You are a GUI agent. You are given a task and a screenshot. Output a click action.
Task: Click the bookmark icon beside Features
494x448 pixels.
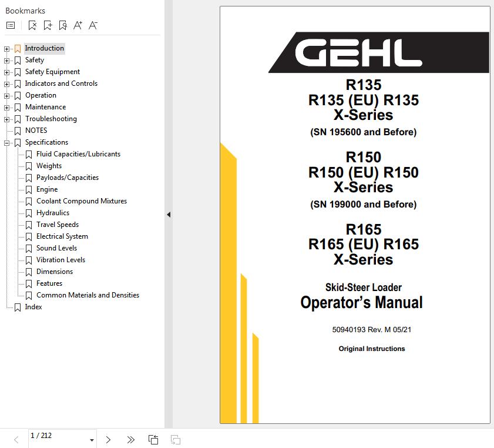tap(29, 284)
